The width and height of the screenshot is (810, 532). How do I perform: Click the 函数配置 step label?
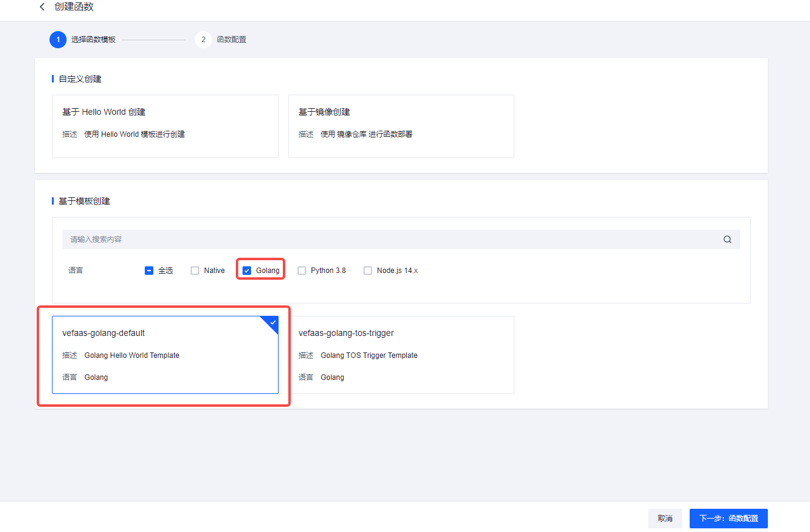tap(232, 40)
